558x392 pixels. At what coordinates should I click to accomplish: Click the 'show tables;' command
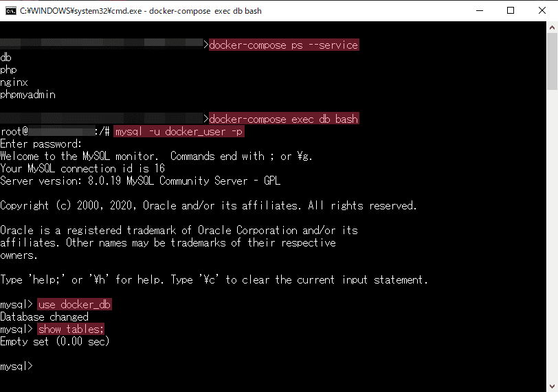(71, 329)
